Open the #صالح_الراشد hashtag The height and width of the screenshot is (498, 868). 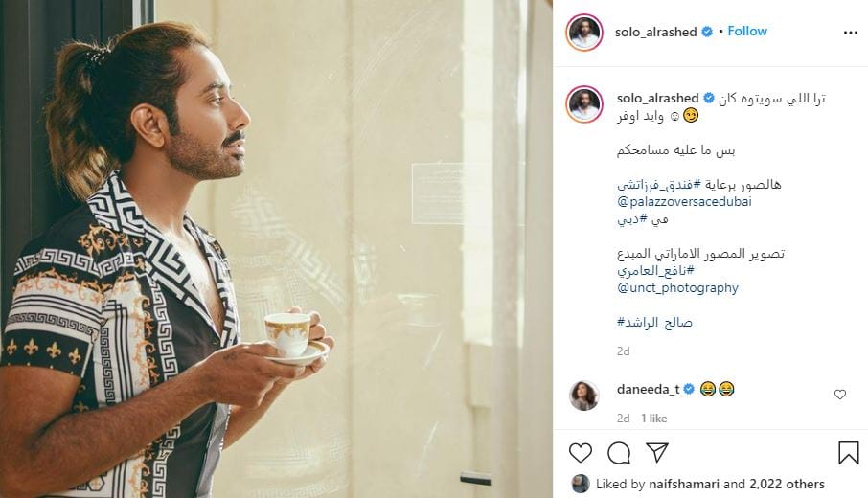[x=654, y=322]
